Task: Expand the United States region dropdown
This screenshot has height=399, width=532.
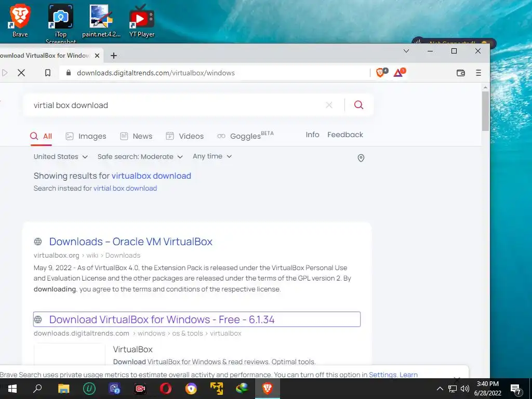Action: [61, 157]
